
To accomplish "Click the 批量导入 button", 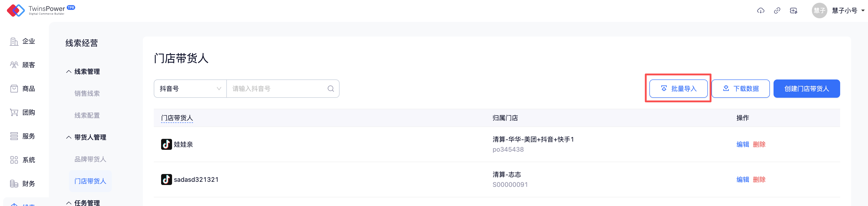I will tap(678, 89).
